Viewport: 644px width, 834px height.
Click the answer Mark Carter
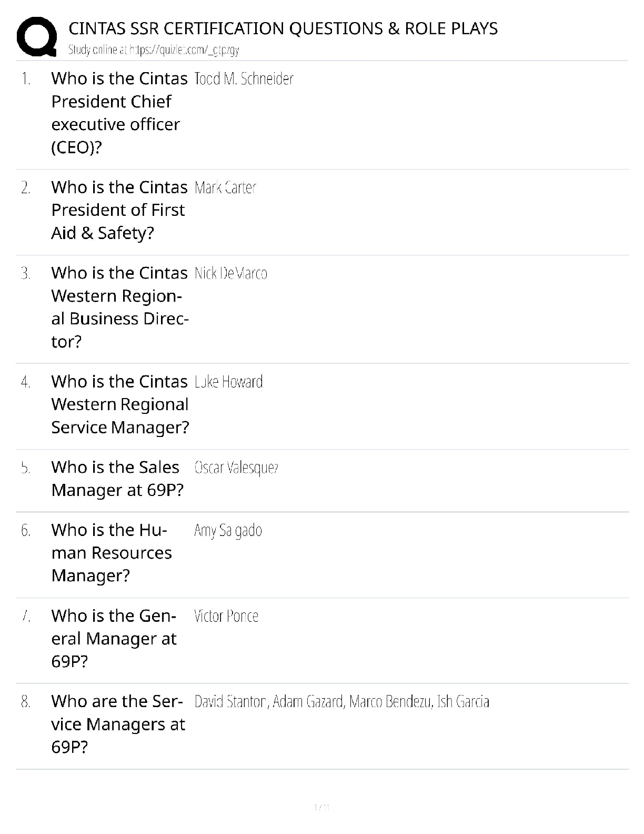tap(225, 187)
